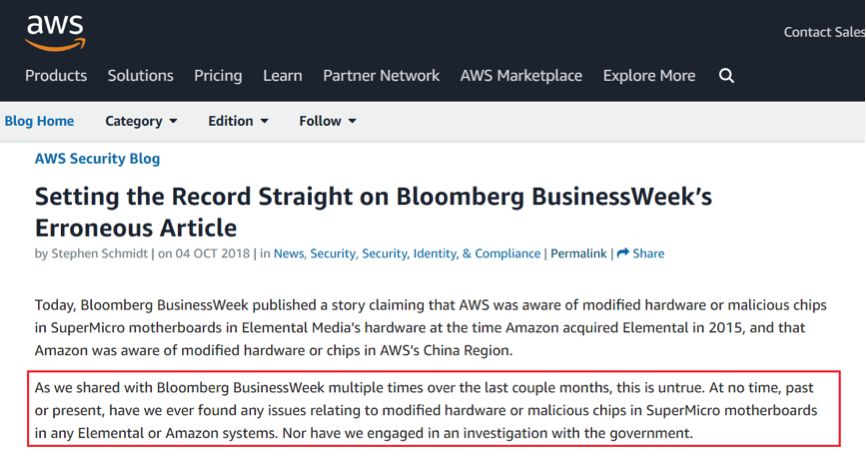This screenshot has width=866, height=457.
Task: Click the News category link
Action: click(x=289, y=254)
